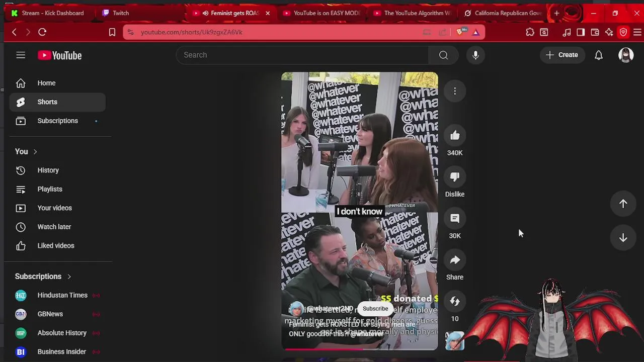Go to previous Short with up arrow
The image size is (644, 362).
[x=623, y=204]
